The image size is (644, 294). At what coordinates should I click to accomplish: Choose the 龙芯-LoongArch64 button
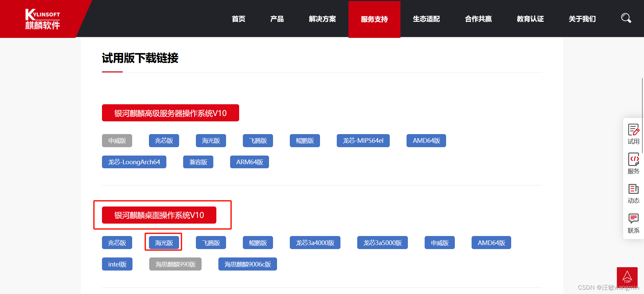(x=134, y=162)
